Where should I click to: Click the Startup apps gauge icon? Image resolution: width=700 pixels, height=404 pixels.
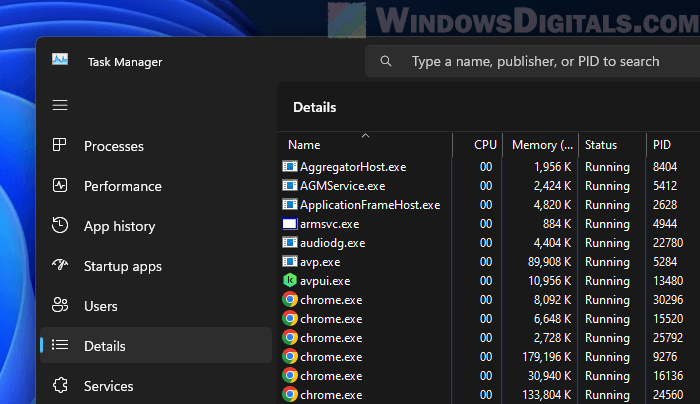click(60, 265)
